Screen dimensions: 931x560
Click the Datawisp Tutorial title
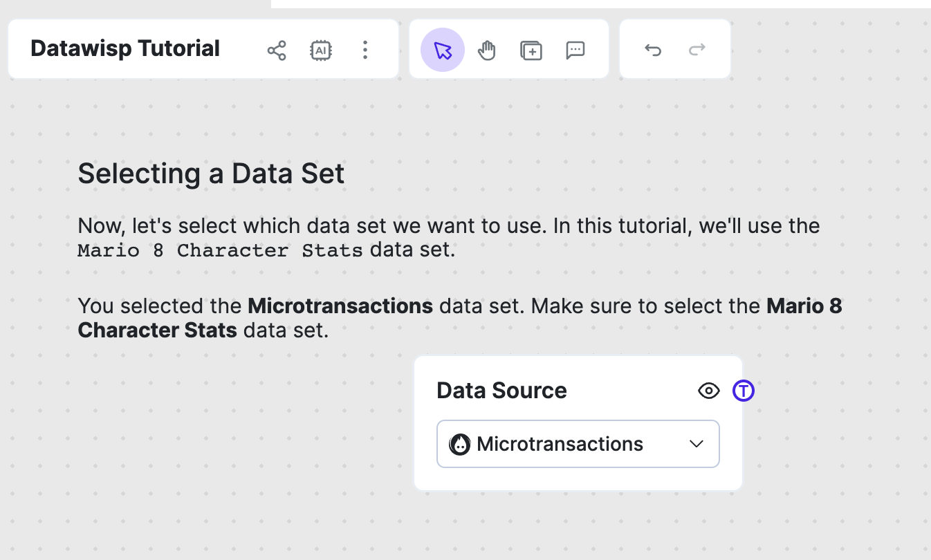coord(125,48)
